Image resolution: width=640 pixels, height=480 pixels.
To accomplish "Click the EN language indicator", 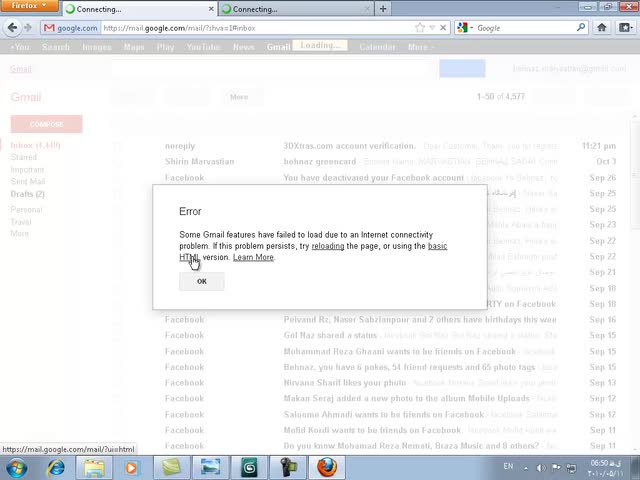I will (x=508, y=466).
